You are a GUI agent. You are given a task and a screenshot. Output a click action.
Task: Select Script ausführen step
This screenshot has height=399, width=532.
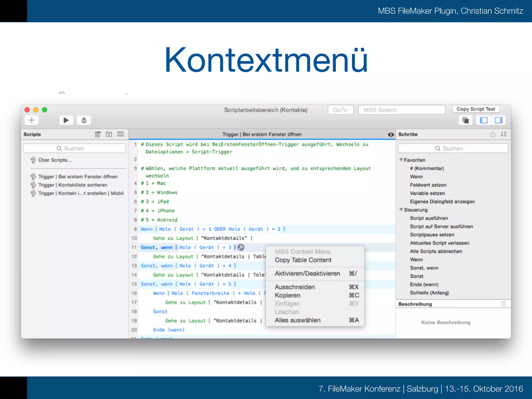point(429,218)
